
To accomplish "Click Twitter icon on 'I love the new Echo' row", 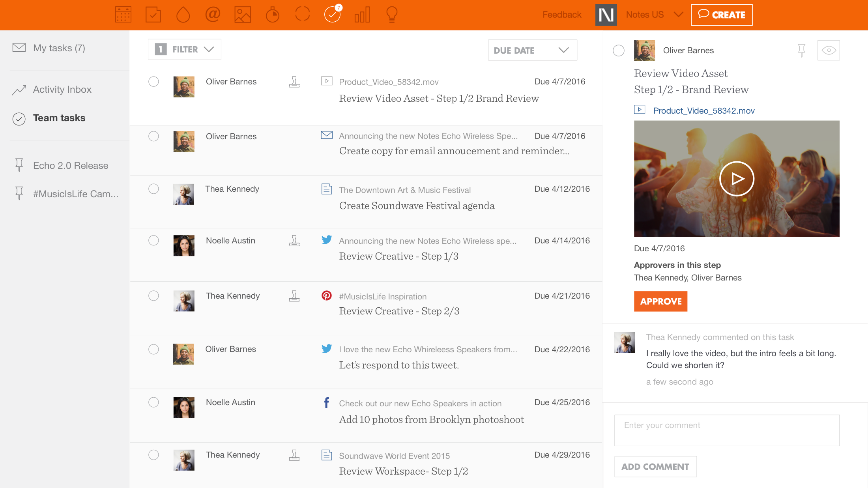I will pyautogui.click(x=327, y=349).
